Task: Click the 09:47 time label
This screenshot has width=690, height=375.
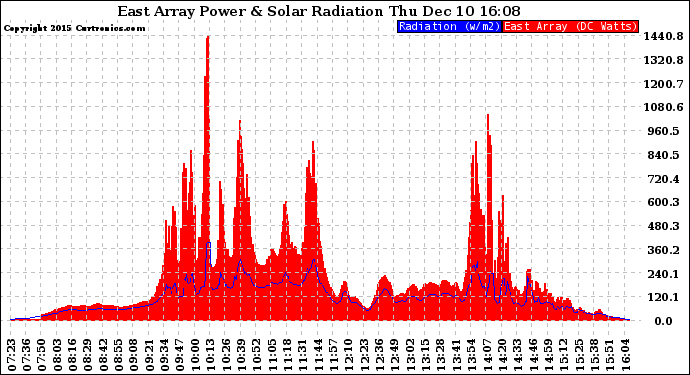Action: (180, 355)
